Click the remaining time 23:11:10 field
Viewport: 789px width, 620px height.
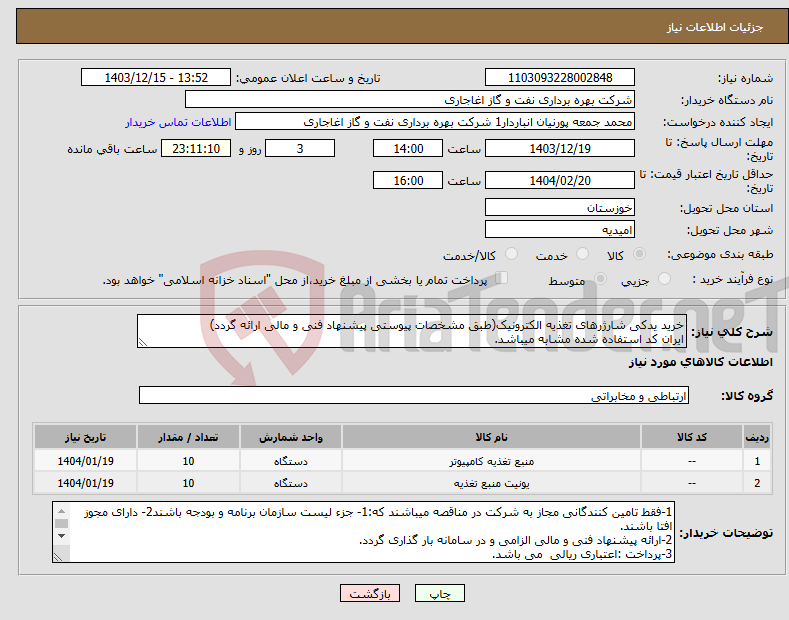196,148
